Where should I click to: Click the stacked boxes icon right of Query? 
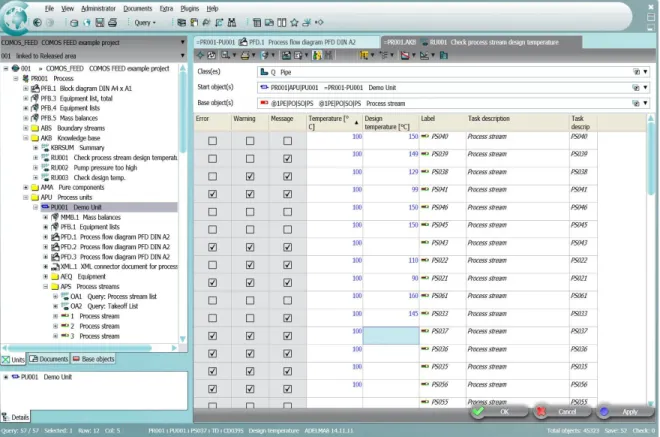click(181, 22)
